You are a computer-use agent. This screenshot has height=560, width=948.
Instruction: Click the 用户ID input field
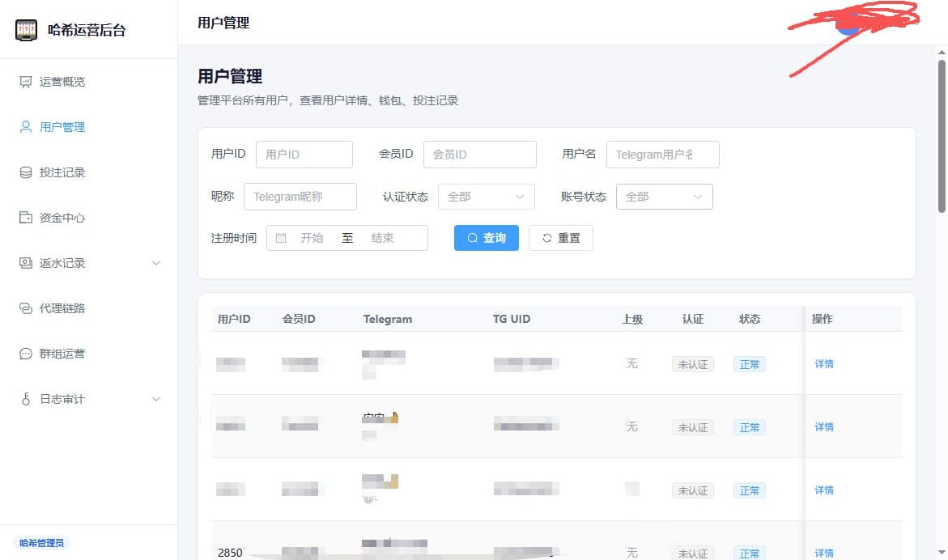click(x=304, y=154)
